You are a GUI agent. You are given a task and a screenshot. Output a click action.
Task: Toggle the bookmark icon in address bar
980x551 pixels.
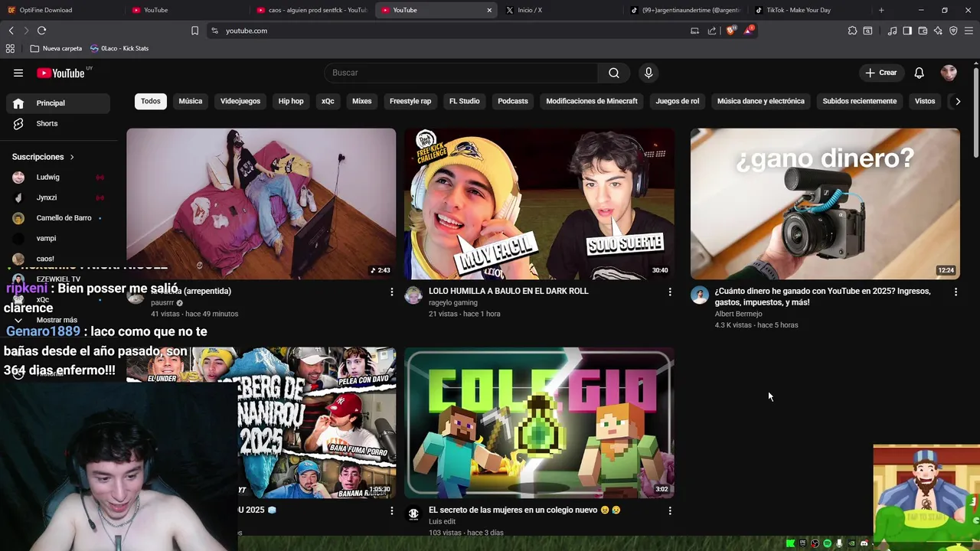point(194,31)
